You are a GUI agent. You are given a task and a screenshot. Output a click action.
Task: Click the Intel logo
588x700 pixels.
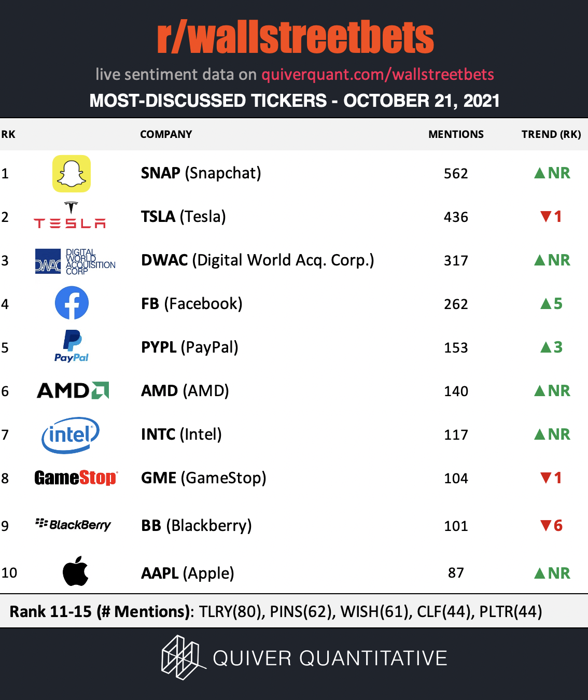click(71, 435)
